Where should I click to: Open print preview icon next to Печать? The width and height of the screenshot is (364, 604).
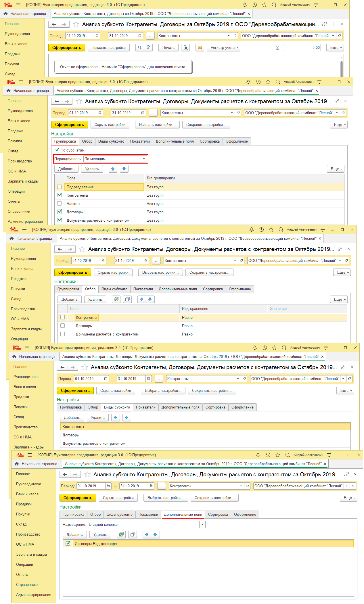pos(186,48)
